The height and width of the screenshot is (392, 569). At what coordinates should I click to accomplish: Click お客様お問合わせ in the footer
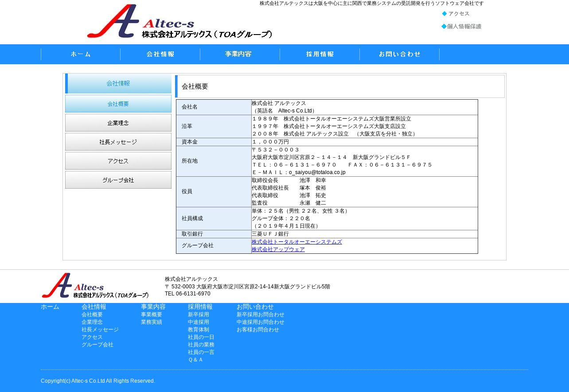coord(258,330)
